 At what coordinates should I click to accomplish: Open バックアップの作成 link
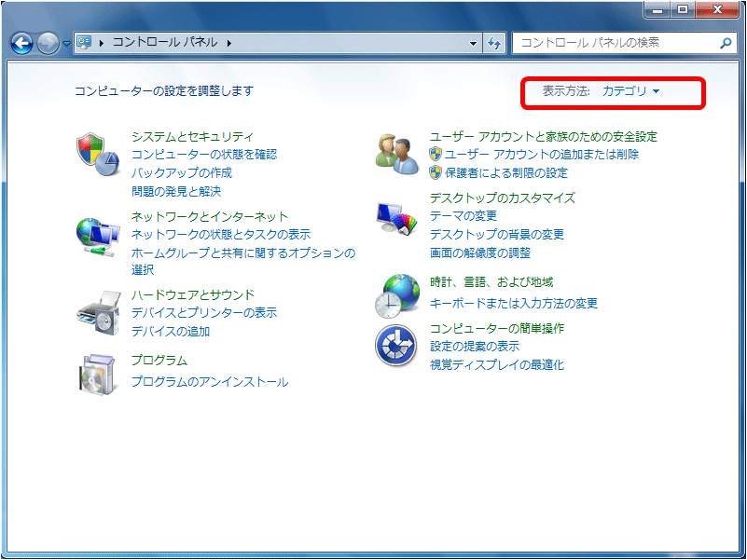pos(182,172)
